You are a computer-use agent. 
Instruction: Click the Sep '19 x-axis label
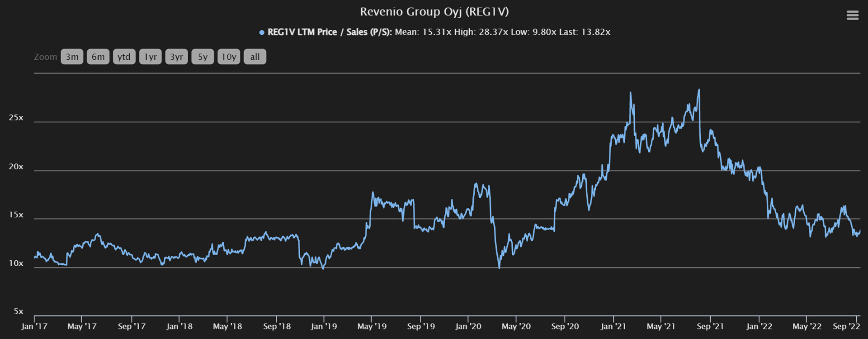click(421, 326)
